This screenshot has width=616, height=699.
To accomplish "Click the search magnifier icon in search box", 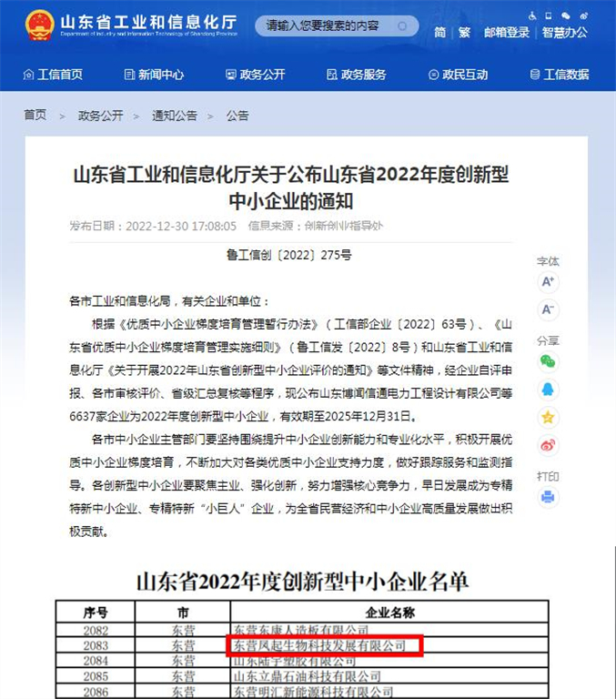I will [x=402, y=25].
